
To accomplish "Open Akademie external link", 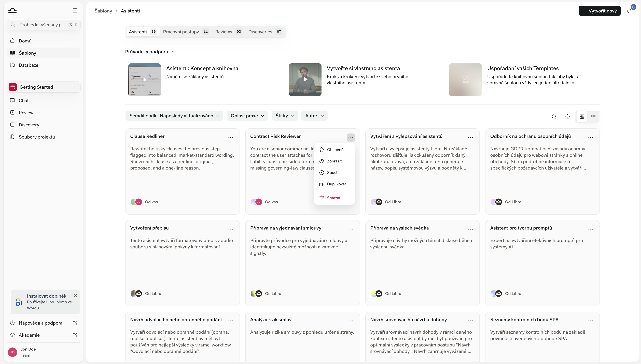I will 44,335.
